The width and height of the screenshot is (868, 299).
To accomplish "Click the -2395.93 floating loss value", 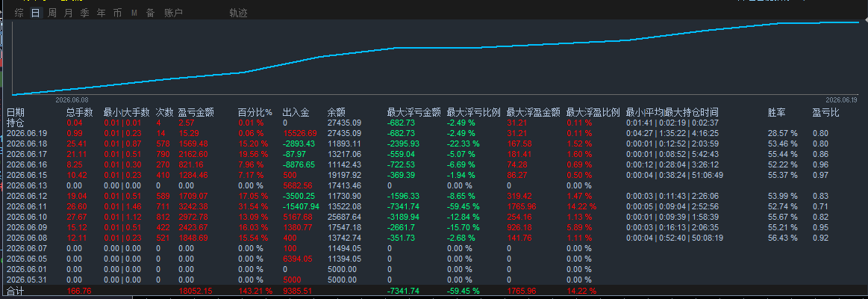I will 403,144.
